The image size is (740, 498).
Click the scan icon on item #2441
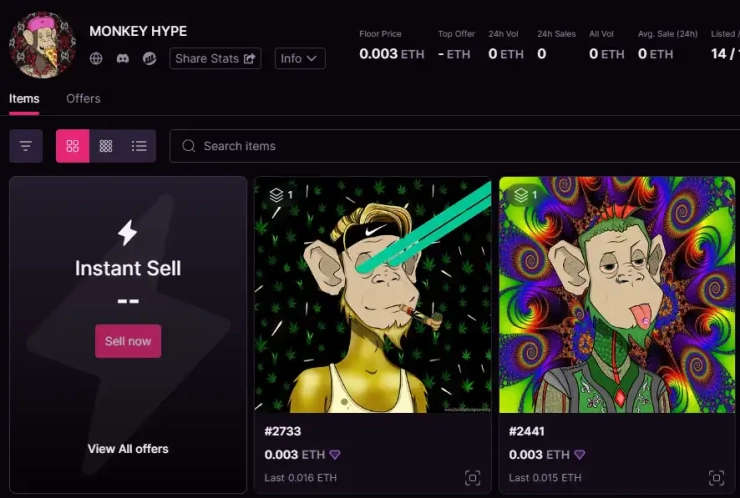(x=716, y=478)
